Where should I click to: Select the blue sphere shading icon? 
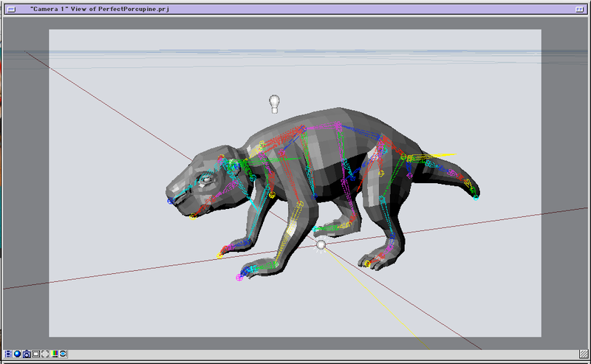(x=17, y=354)
